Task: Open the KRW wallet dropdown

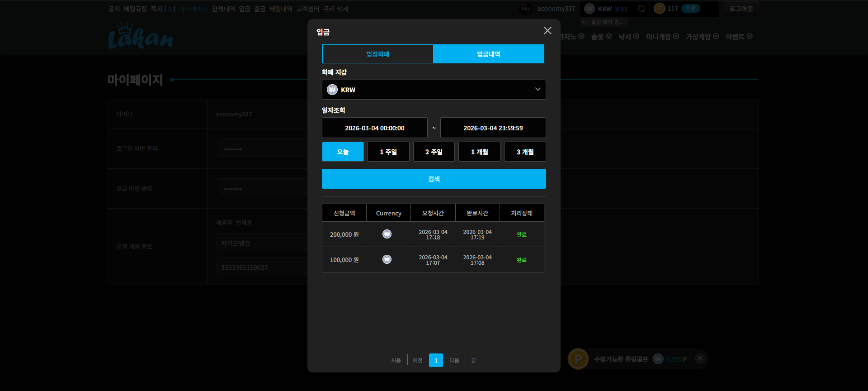Action: click(434, 90)
